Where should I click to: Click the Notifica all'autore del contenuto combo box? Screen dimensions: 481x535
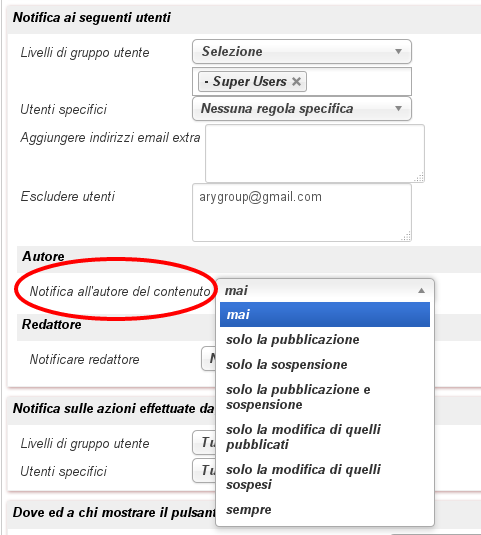[x=325, y=291]
